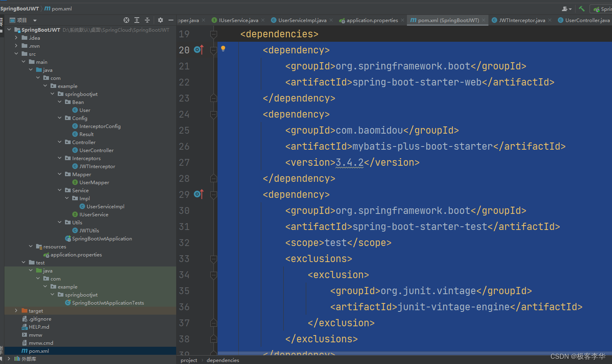This screenshot has width=612, height=364.
Task: Close the application.properties tab
Action: point(403,20)
